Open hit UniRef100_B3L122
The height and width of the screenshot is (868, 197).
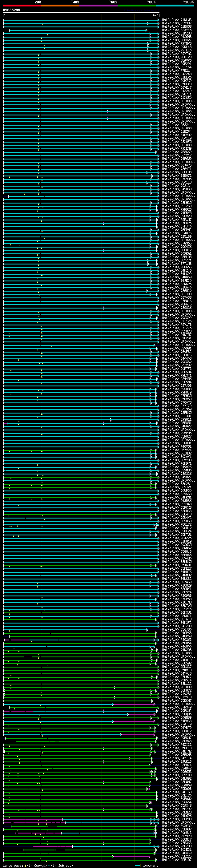pos(177,684)
